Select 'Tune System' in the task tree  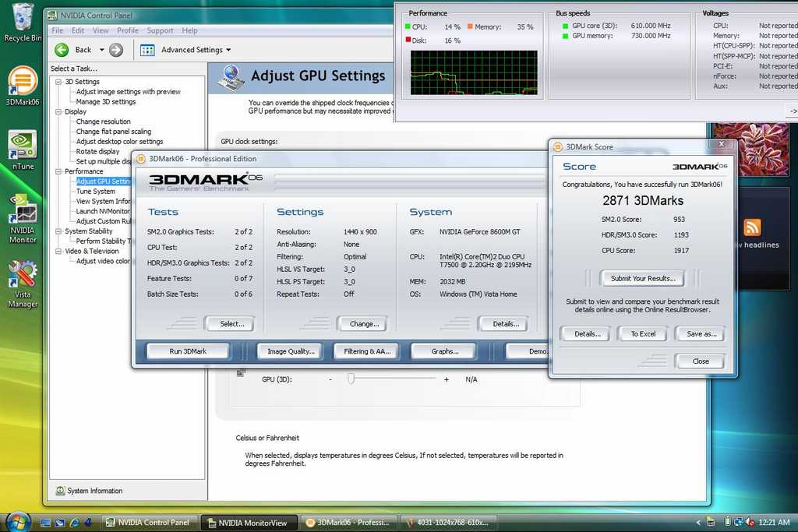tap(96, 192)
